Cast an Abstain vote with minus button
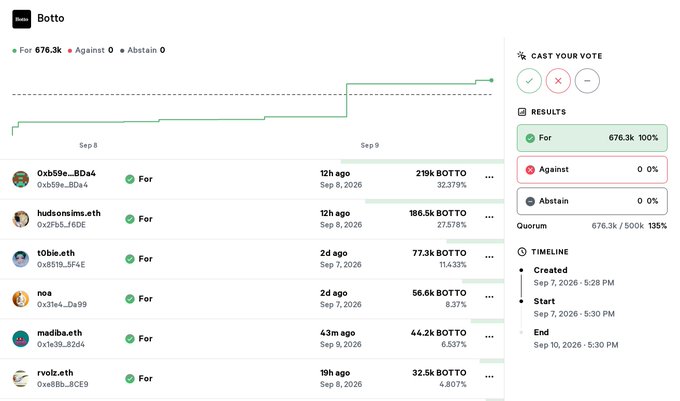Image resolution: width=680 pixels, height=401 pixels. (x=587, y=81)
